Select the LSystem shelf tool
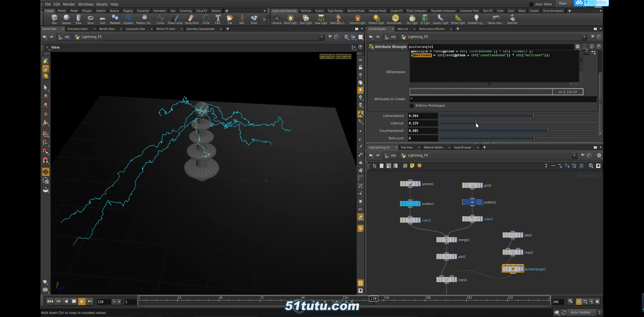 coord(128,19)
